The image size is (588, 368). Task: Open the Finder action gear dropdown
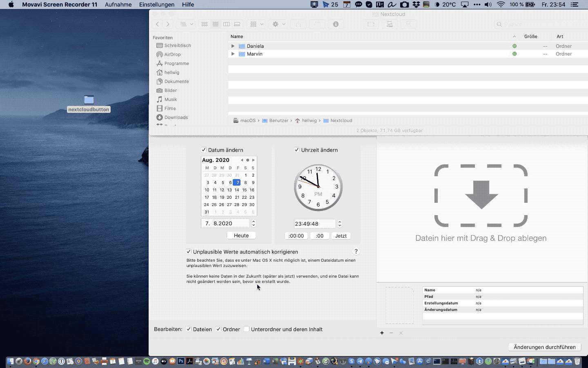point(278,24)
